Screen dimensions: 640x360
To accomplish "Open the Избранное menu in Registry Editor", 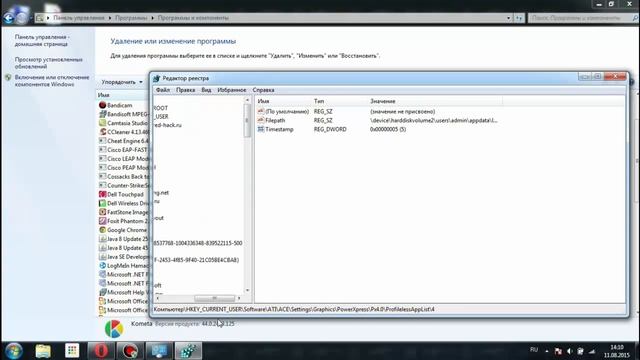I will 231,90.
